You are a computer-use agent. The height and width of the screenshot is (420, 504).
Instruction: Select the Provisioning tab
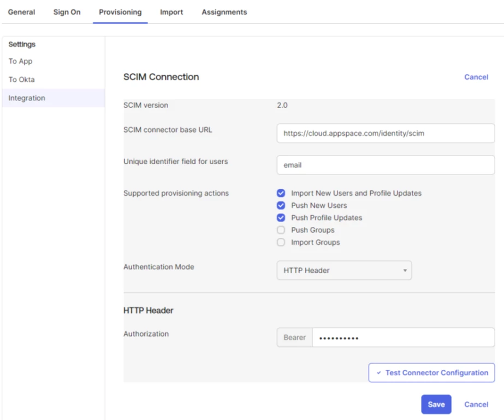click(x=120, y=12)
